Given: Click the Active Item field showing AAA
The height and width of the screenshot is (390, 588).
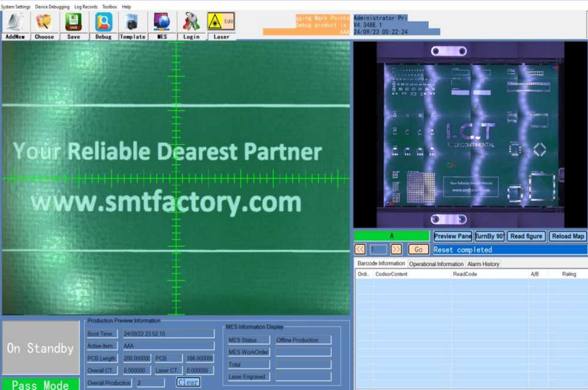Looking at the screenshot, I should coord(168,346).
